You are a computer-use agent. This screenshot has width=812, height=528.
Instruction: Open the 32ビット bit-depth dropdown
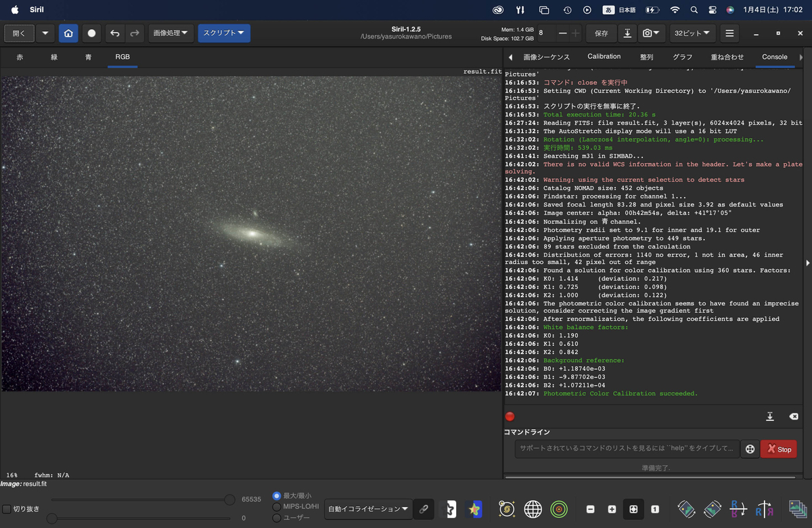coord(693,32)
